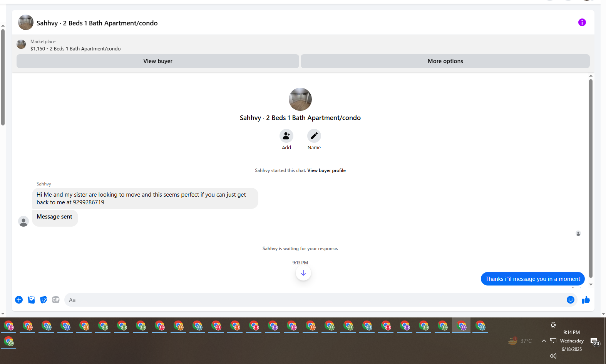This screenshot has width=606, height=364.
Task: Open the emoji picker
Action: coord(570,300)
